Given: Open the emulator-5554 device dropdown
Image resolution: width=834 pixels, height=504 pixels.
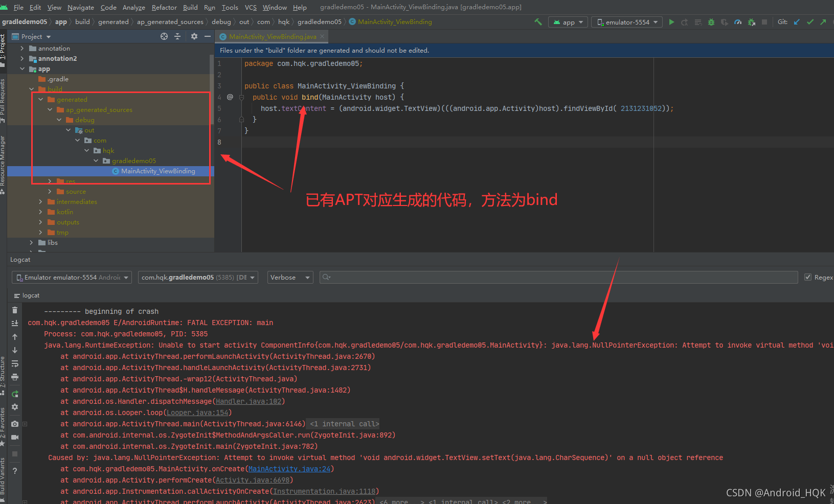Looking at the screenshot, I should [x=627, y=22].
